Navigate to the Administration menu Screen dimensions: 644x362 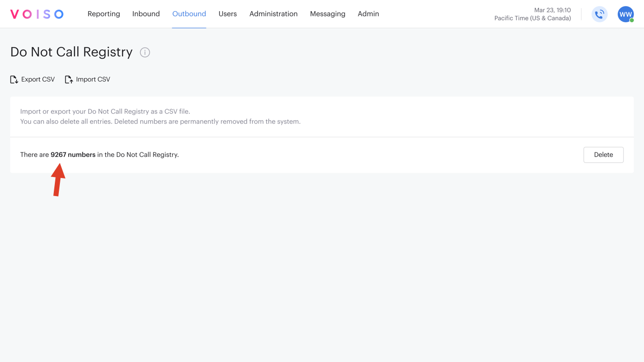pos(273,14)
